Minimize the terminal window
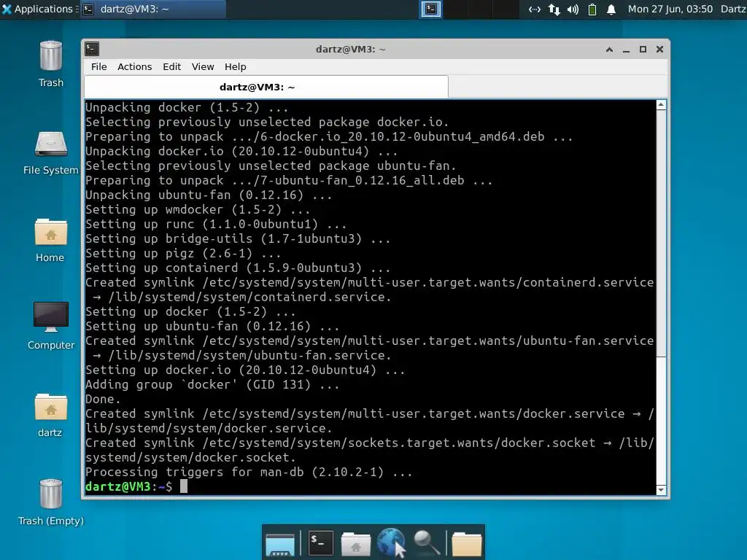The image size is (747, 560). [x=626, y=50]
